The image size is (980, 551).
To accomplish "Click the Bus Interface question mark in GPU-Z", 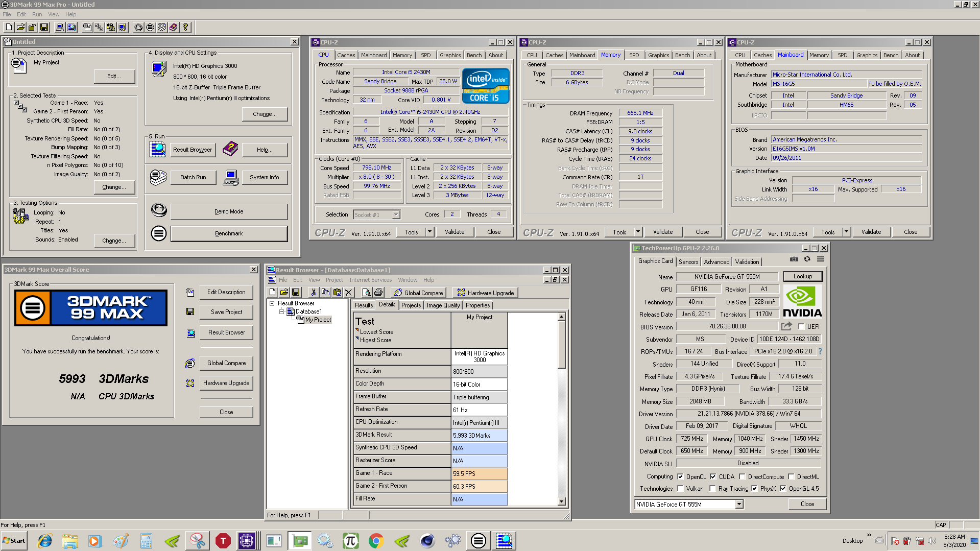I will (820, 351).
